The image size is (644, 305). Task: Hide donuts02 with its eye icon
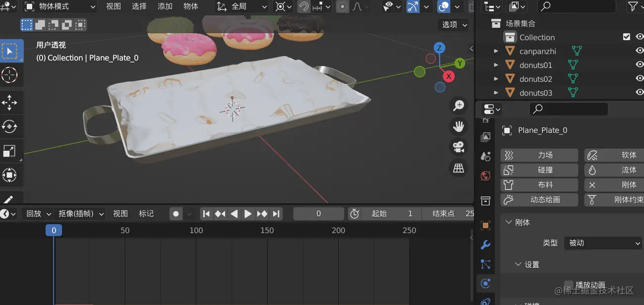tap(640, 79)
